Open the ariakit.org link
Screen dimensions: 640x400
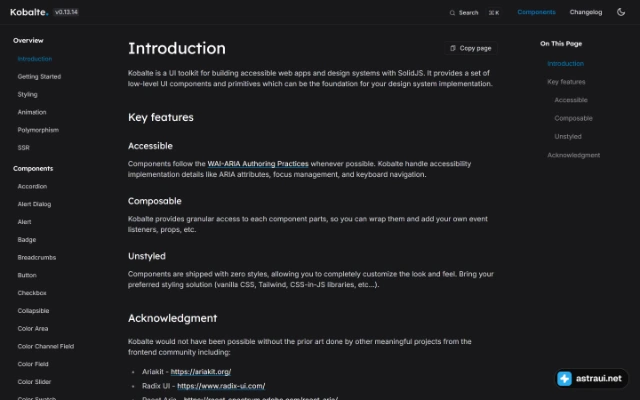(201, 372)
